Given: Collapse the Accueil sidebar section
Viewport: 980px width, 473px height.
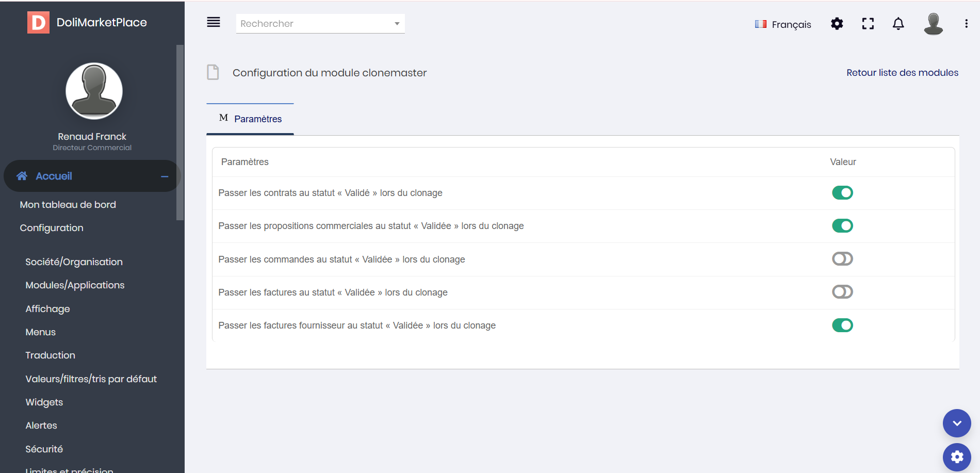Looking at the screenshot, I should click(165, 176).
